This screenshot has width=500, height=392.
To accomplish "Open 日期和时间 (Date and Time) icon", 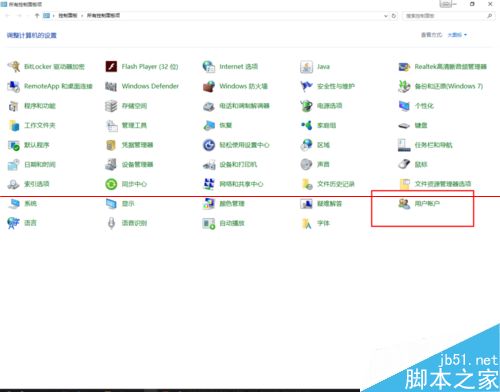I will click(x=14, y=164).
